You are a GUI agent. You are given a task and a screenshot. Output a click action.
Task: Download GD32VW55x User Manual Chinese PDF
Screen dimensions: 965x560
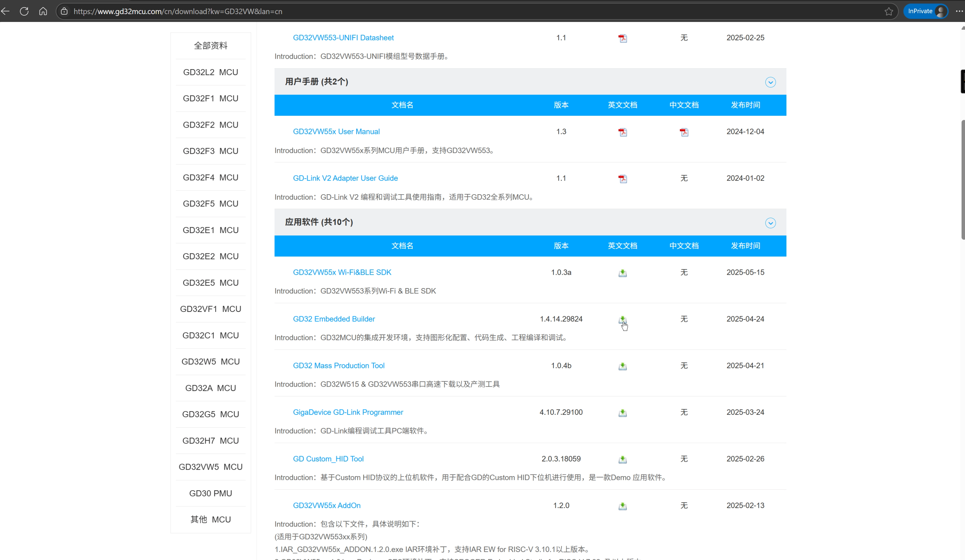[x=684, y=132]
